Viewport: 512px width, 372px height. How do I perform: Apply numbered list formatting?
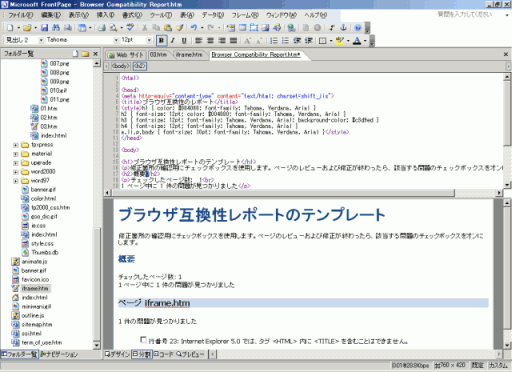[274, 41]
